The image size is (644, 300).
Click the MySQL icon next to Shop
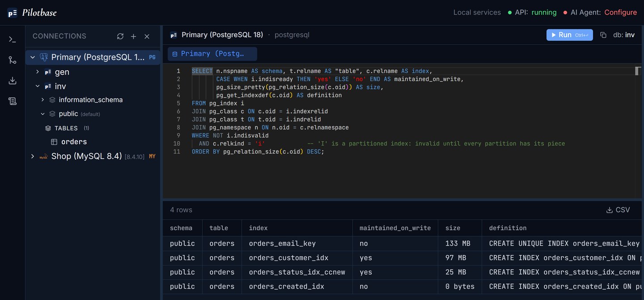43,156
